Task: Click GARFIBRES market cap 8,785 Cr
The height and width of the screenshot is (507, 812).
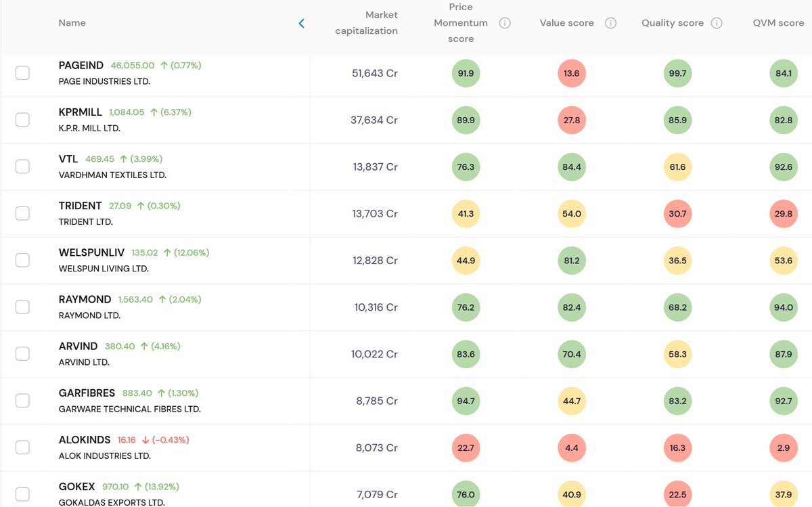Action: 378,400
